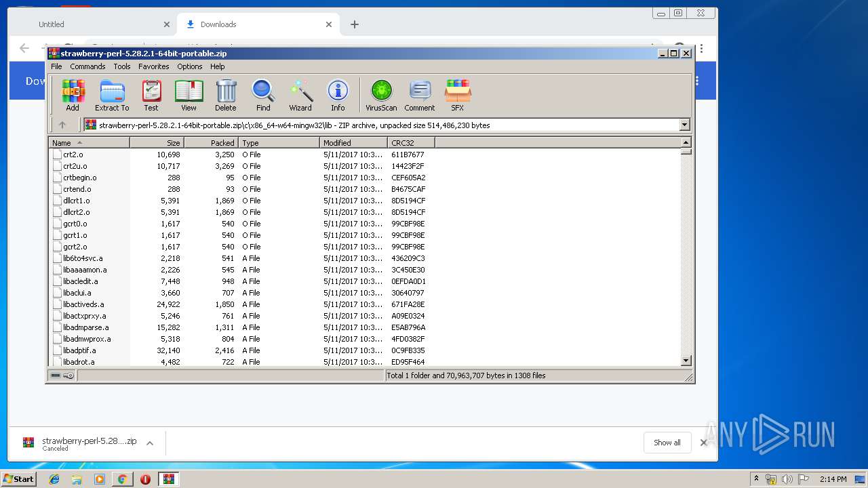Open the Comment toolbar icon

coord(420,95)
